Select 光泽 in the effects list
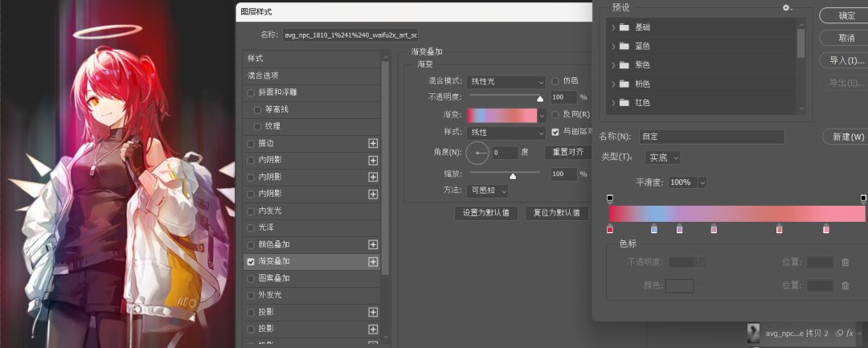868x348 pixels. (x=312, y=227)
